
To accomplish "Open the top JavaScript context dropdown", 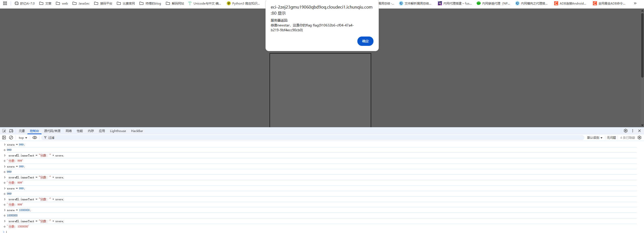I will (23, 138).
